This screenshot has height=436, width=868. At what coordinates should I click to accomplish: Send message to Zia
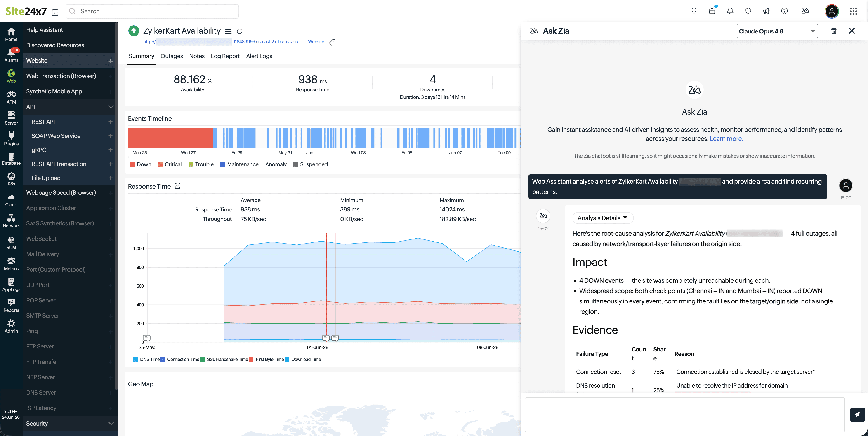coord(857,415)
